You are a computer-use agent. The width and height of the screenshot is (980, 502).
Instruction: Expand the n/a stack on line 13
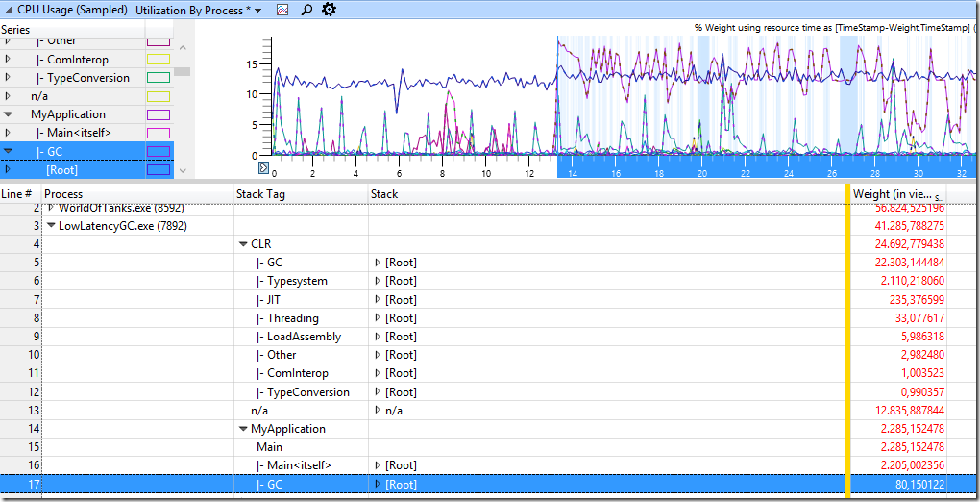pos(378,411)
